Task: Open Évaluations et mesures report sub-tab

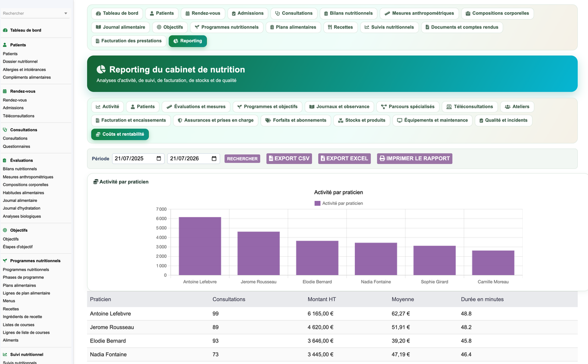Action: (x=196, y=106)
